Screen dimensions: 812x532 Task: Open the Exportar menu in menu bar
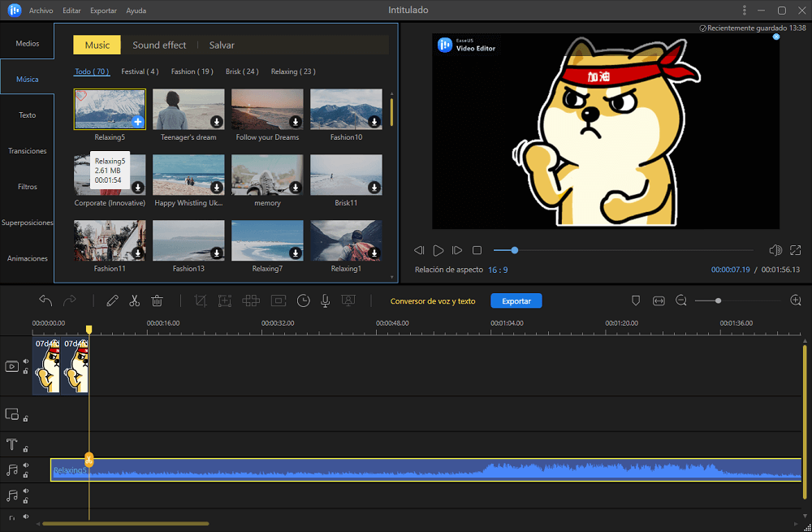point(103,11)
